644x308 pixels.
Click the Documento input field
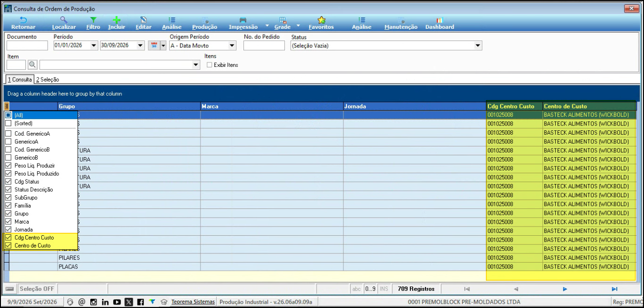pyautogui.click(x=27, y=46)
